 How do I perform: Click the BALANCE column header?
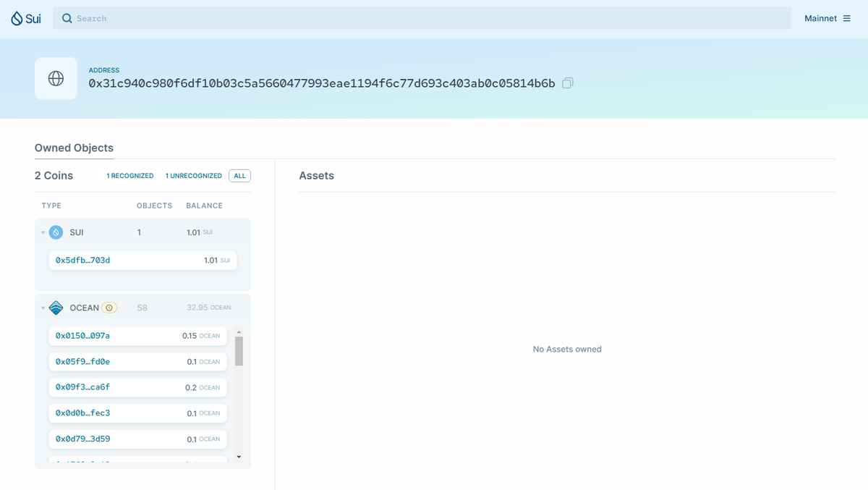[x=205, y=206]
